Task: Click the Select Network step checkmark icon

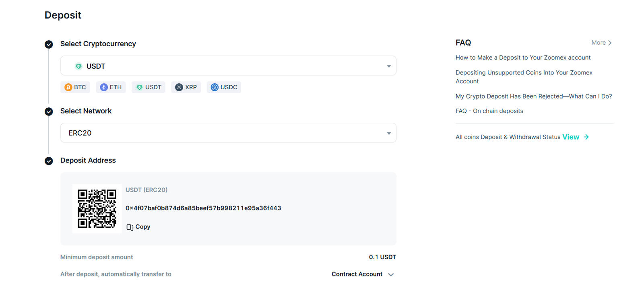Action: (49, 111)
